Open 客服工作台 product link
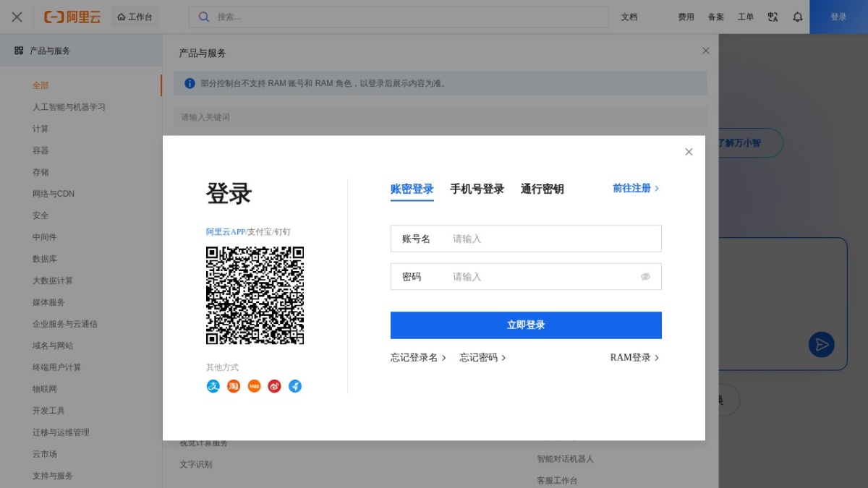 557,481
